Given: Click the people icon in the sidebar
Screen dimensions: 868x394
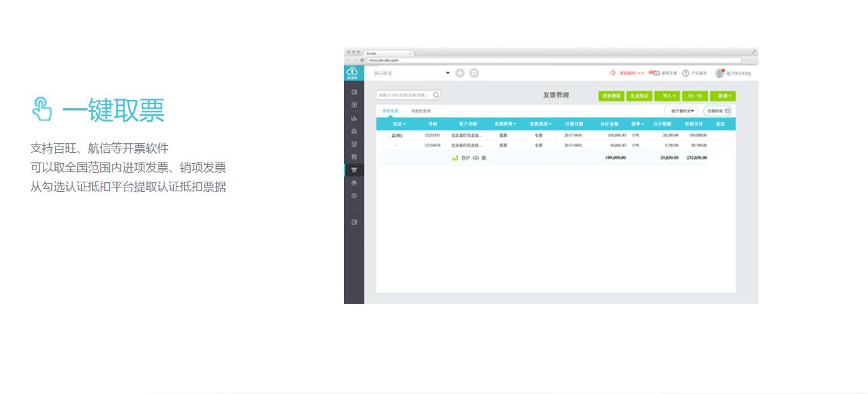Looking at the screenshot, I should [x=354, y=183].
